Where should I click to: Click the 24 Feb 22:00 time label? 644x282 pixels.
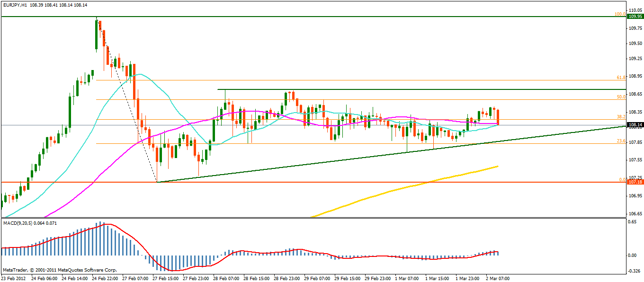(x=105, y=278)
